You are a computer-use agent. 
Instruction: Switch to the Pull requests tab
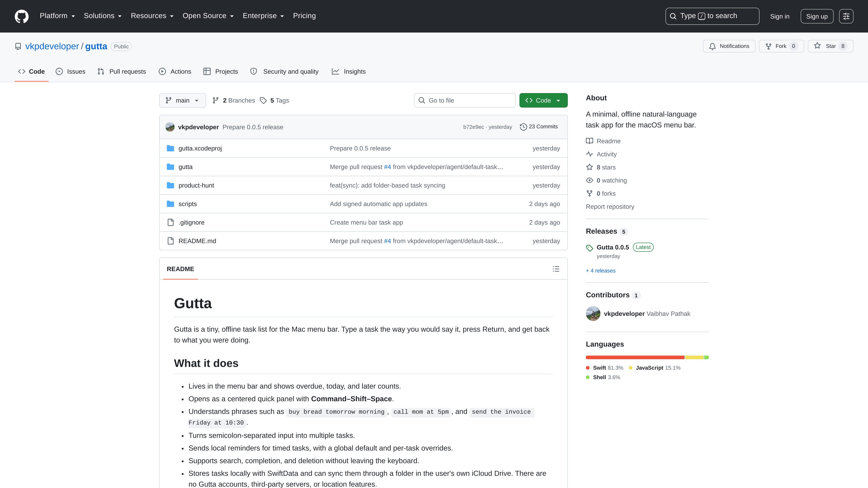pyautogui.click(x=122, y=71)
